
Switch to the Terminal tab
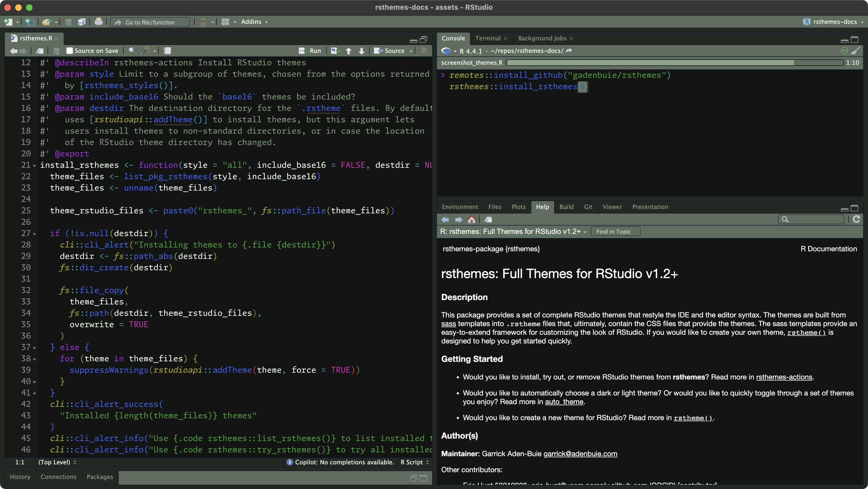488,38
